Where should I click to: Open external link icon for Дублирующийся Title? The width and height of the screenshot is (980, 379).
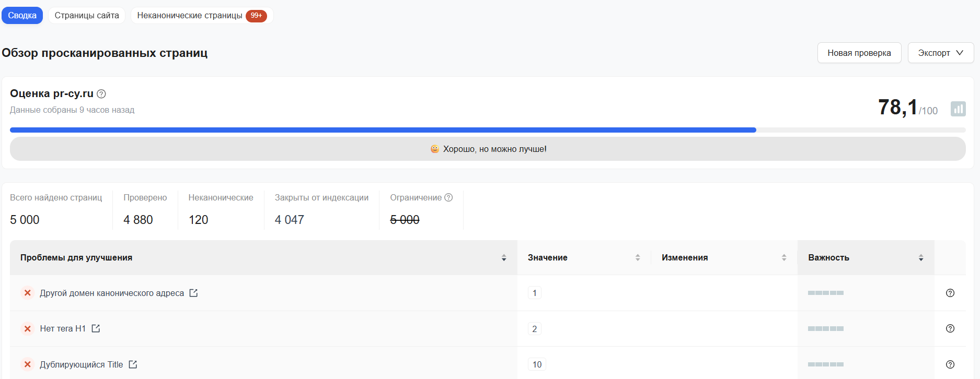(133, 364)
